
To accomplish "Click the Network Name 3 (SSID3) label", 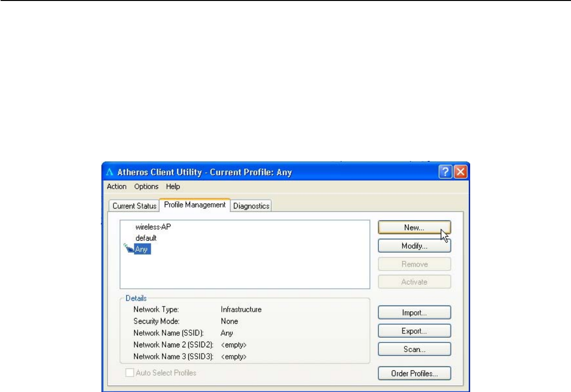I will (x=173, y=356).
